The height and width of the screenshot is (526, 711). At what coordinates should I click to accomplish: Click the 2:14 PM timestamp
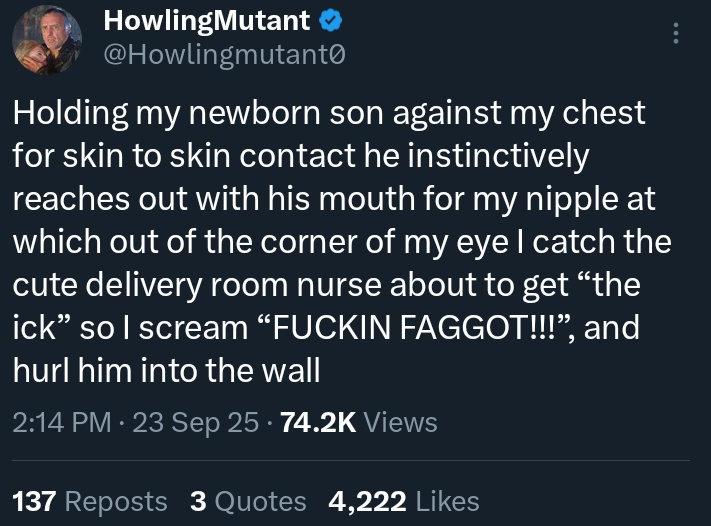[x=62, y=422]
